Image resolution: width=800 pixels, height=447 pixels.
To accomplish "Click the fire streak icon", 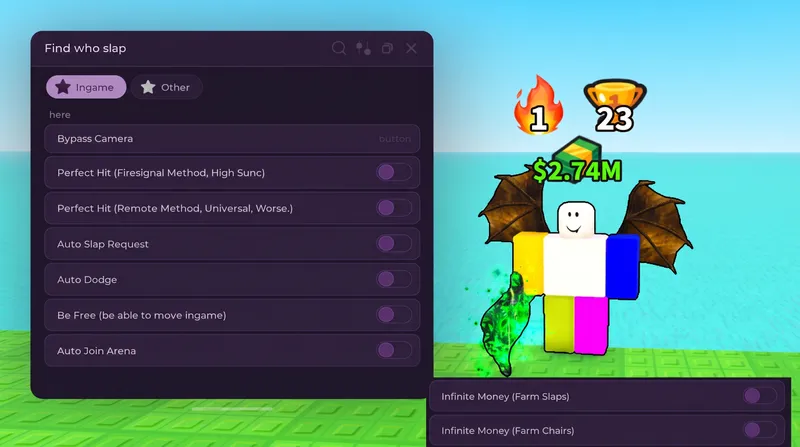I will [x=539, y=105].
